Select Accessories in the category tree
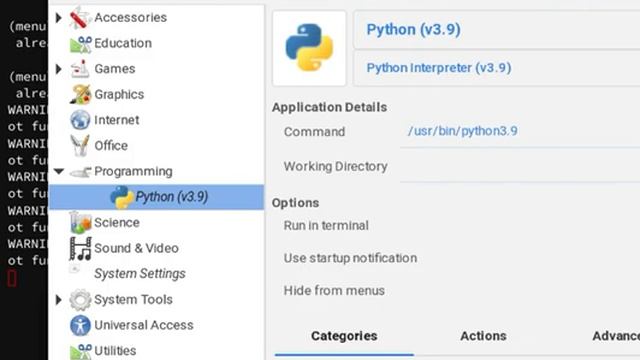Viewport: 640px width, 360px height. coord(130,18)
